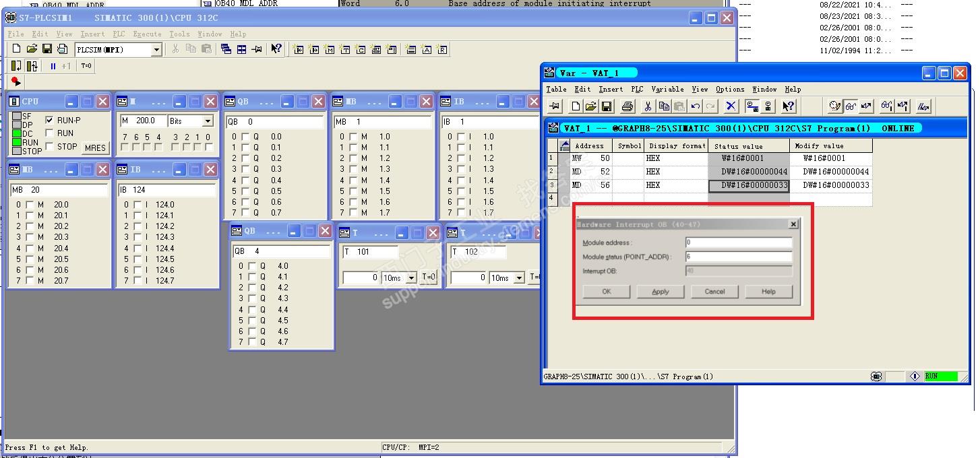Select status value DW#16#00000033 cell
This screenshot has height=458, width=980.
[x=749, y=185]
